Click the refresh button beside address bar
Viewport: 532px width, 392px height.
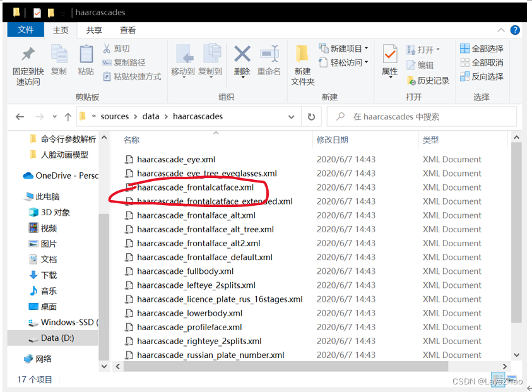coord(311,117)
